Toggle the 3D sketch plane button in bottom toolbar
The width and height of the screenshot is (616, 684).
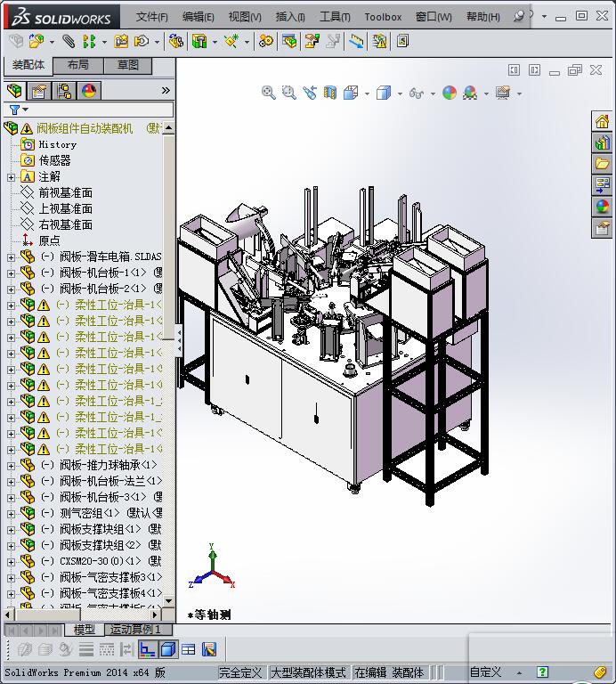pyautogui.click(x=148, y=649)
